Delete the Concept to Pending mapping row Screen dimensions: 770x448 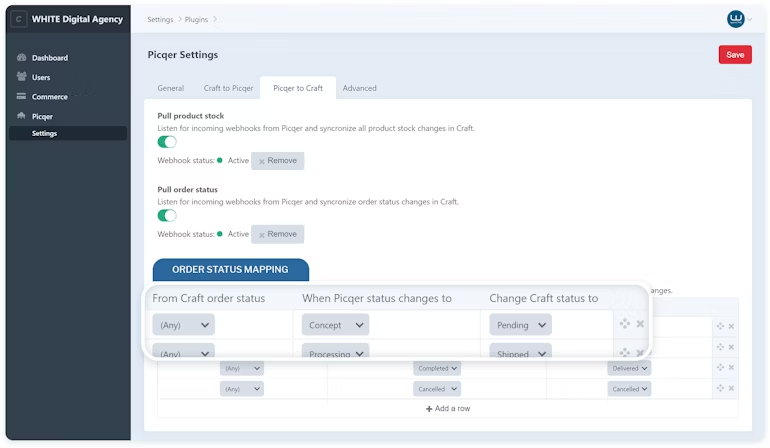coord(640,324)
